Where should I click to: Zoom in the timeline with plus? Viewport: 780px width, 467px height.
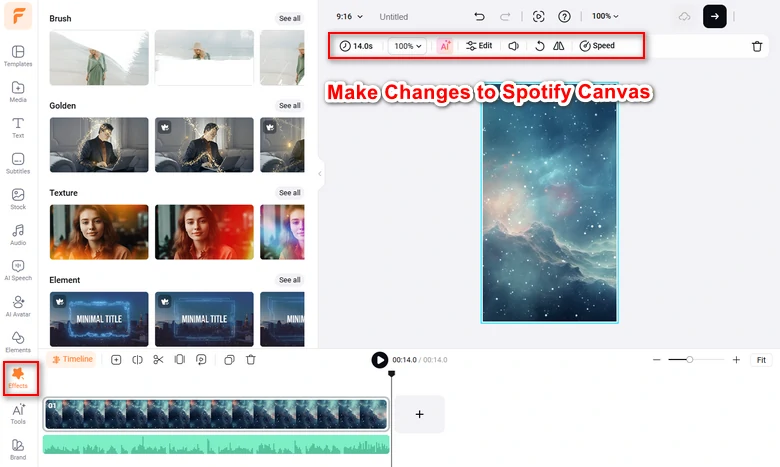[x=736, y=360]
